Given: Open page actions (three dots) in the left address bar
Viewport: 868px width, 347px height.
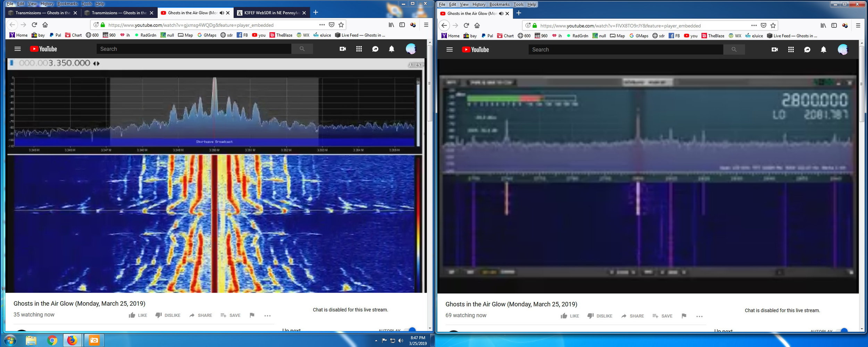Looking at the screenshot, I should 322,25.
